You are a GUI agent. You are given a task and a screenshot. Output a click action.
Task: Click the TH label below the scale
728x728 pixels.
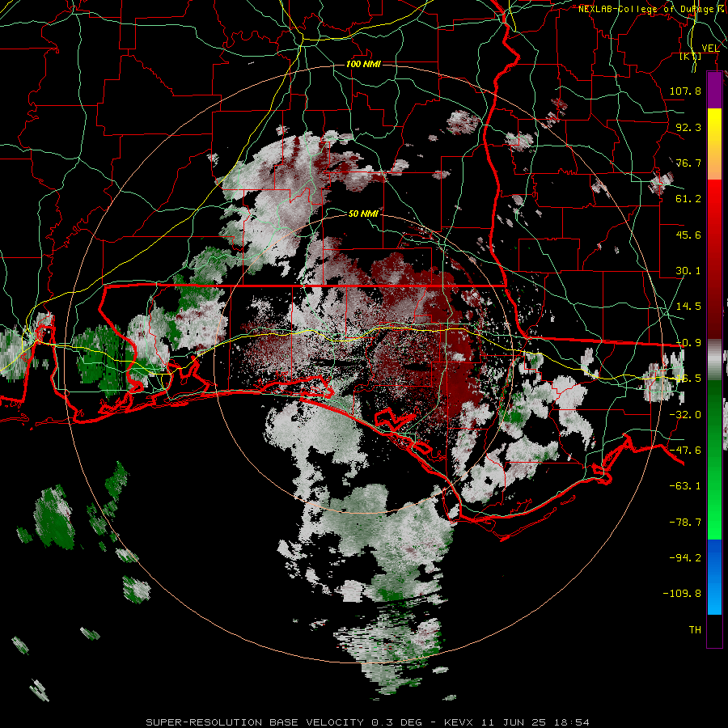click(x=695, y=630)
